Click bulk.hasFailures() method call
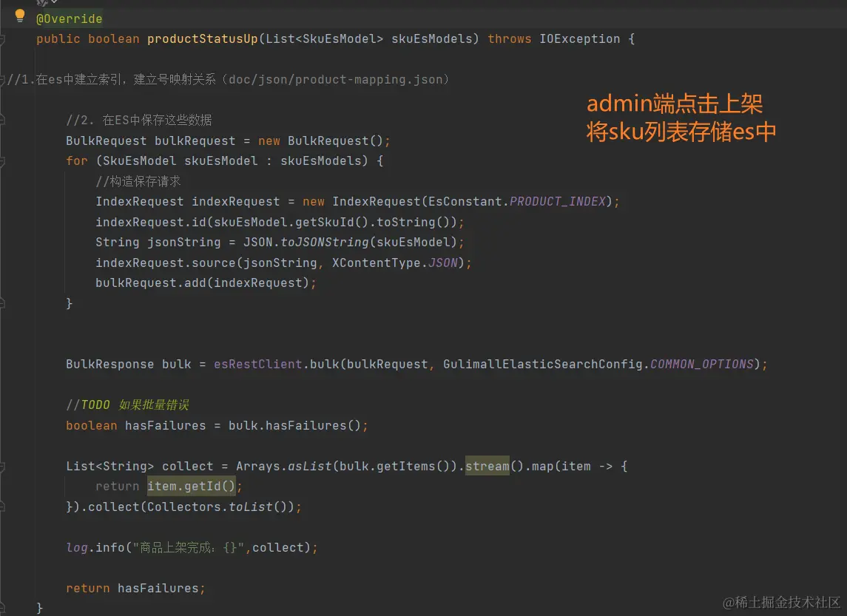 tap(294, 425)
